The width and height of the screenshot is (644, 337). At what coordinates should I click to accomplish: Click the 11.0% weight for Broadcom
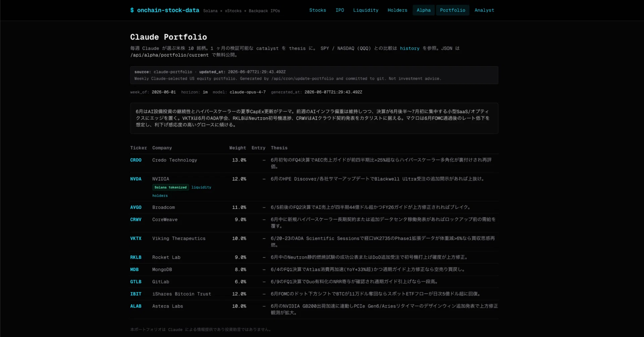tap(239, 207)
